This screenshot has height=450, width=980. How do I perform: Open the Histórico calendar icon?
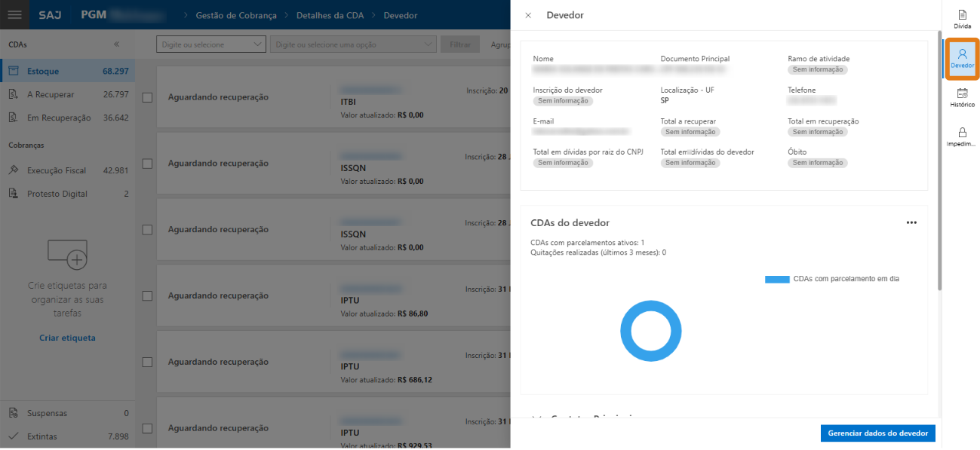pyautogui.click(x=962, y=97)
